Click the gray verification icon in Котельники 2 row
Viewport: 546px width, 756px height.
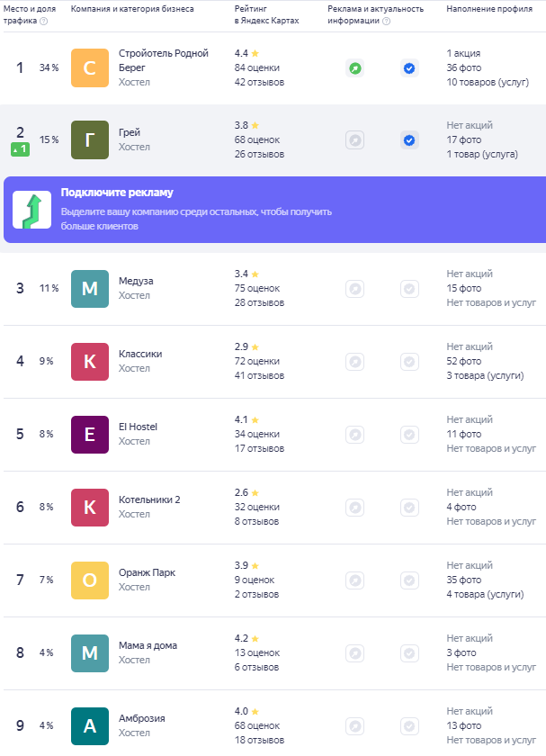point(409,508)
